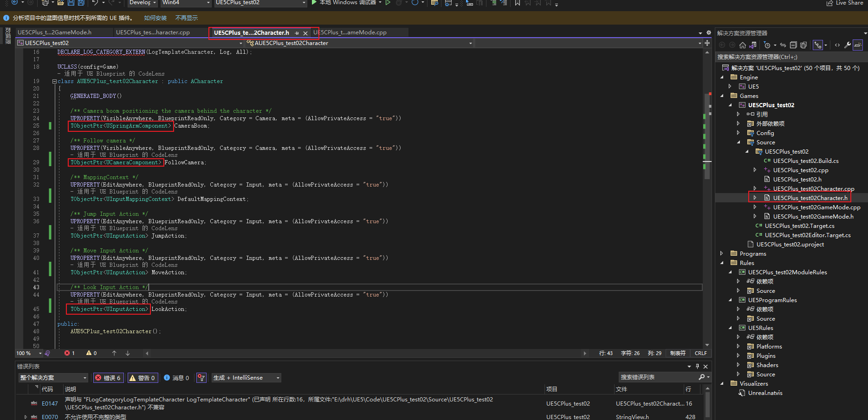The width and height of the screenshot is (868, 420).
Task: Open the 生成 + IntelliSense dropdown
Action: [246, 378]
